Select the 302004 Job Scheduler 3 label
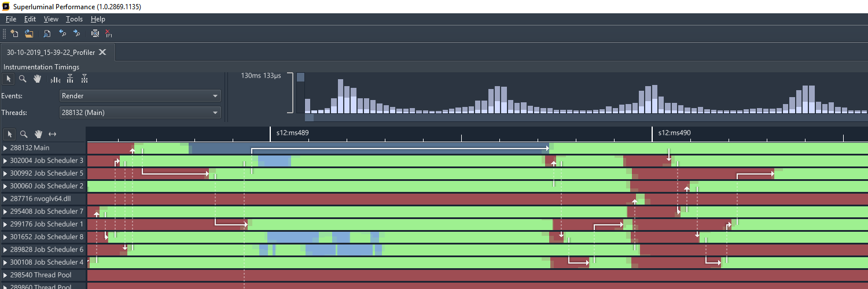Screen dimensions: 868x289 pyautogui.click(x=47, y=161)
